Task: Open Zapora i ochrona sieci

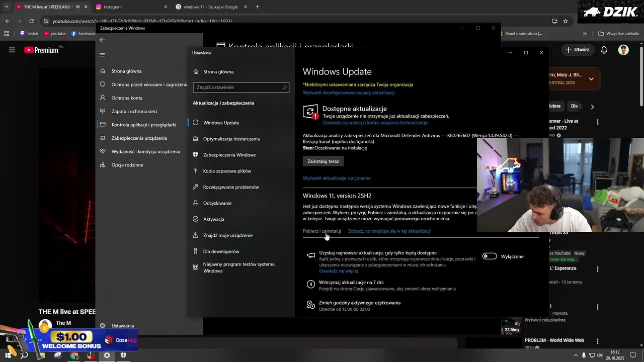Action: coord(134,112)
